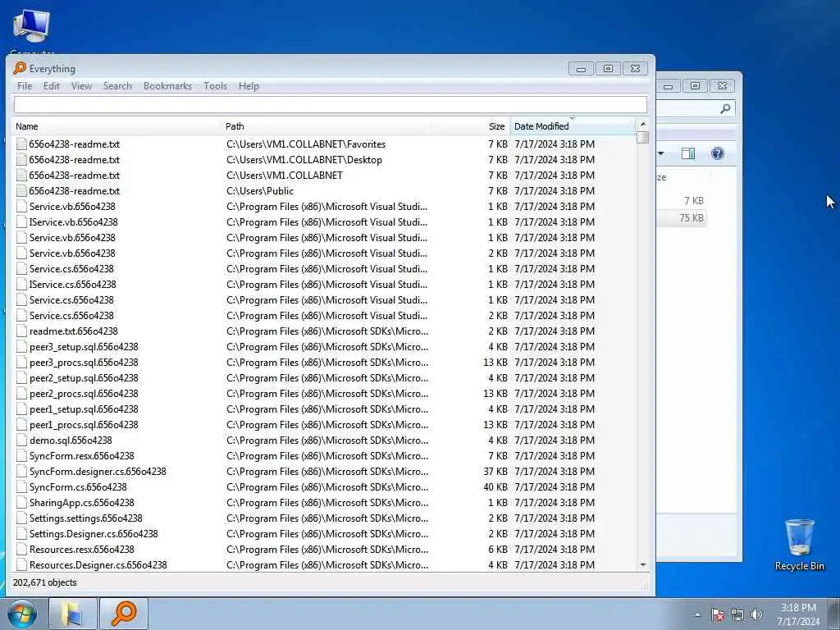Click scrollbar down arrow in results list
Screen dimensions: 840x630
click(x=643, y=565)
